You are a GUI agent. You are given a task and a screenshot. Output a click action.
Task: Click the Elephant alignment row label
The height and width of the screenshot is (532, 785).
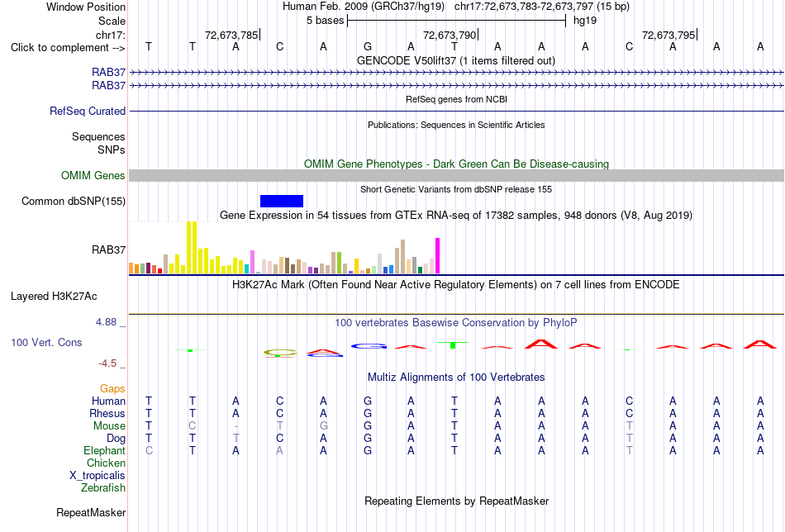pos(104,450)
